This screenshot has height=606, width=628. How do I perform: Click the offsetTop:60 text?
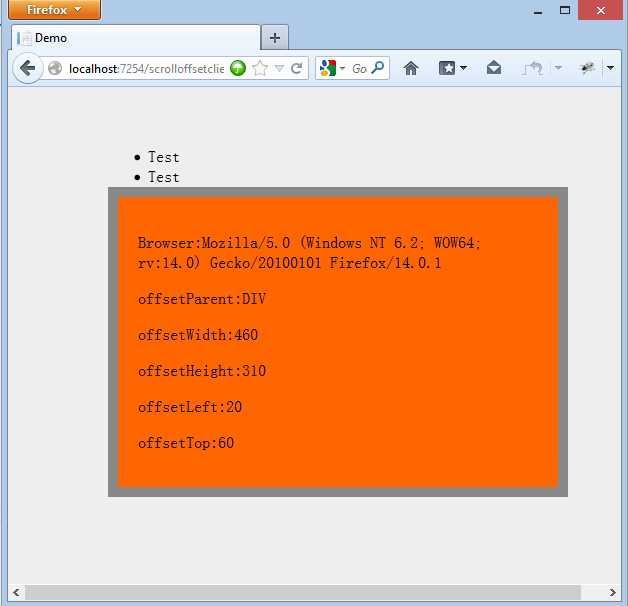click(x=186, y=443)
